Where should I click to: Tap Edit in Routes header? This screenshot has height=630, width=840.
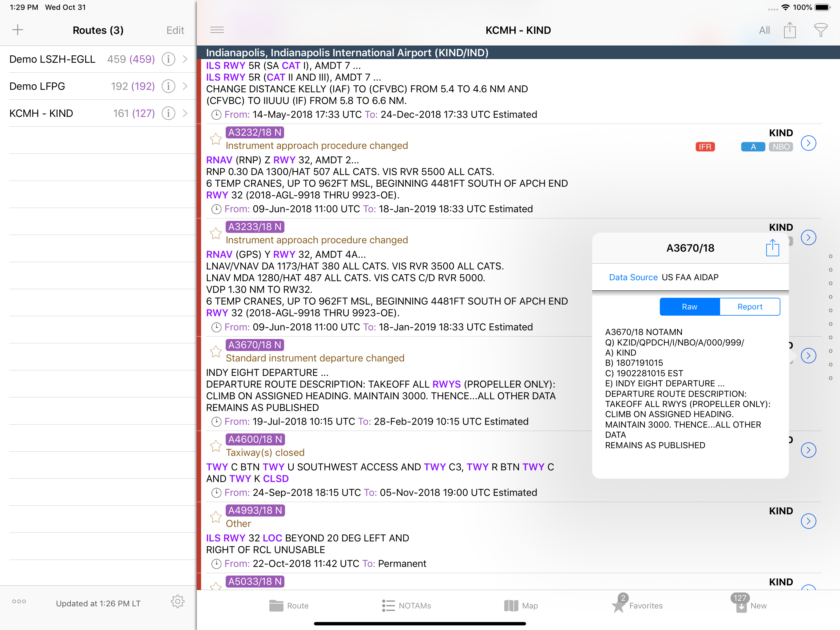pos(175,30)
